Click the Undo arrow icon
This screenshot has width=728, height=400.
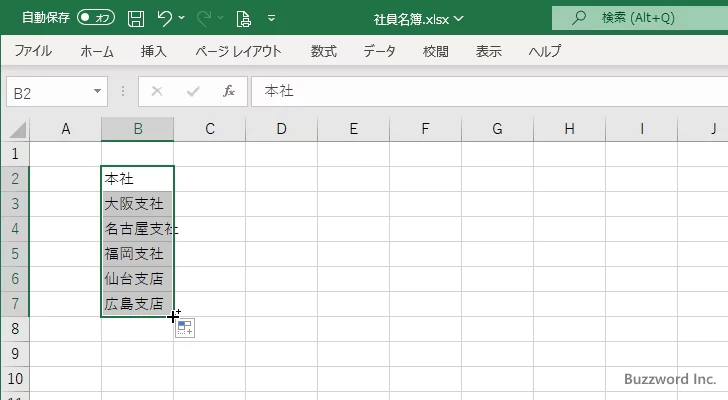click(164, 19)
